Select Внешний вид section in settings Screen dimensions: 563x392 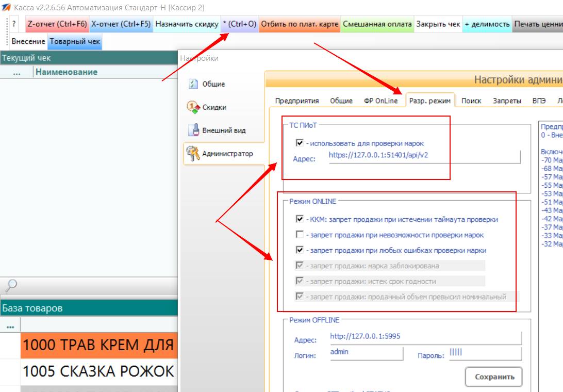(x=223, y=130)
